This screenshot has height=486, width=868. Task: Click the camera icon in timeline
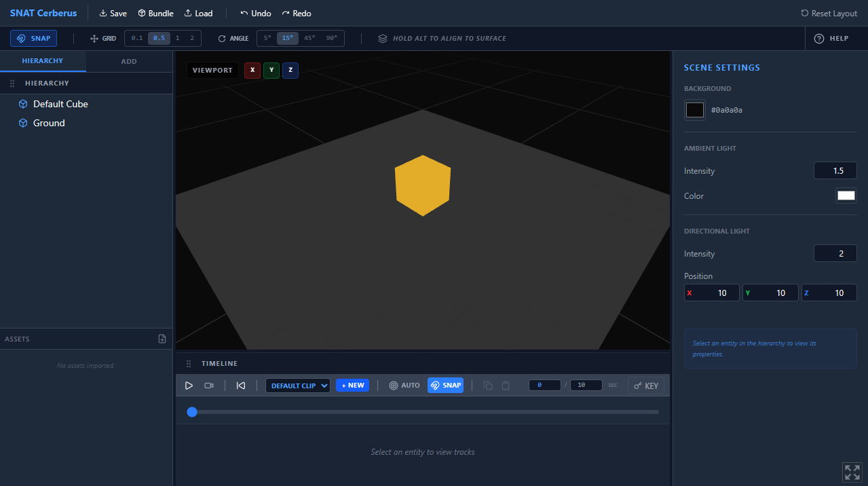click(209, 386)
